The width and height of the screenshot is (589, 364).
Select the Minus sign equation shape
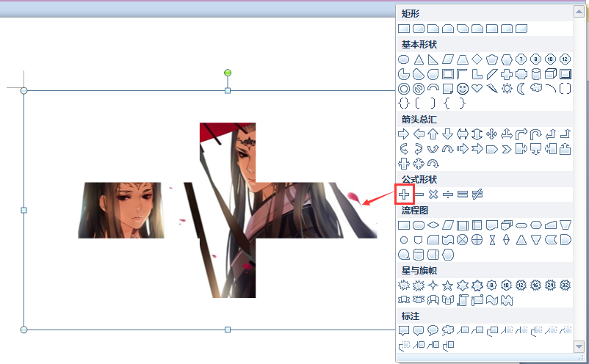pyautogui.click(x=419, y=194)
